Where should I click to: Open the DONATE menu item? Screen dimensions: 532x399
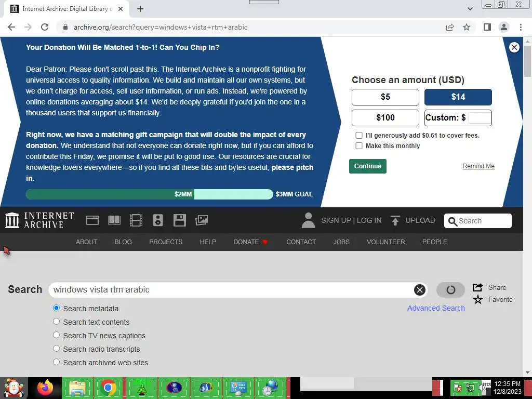pos(251,242)
